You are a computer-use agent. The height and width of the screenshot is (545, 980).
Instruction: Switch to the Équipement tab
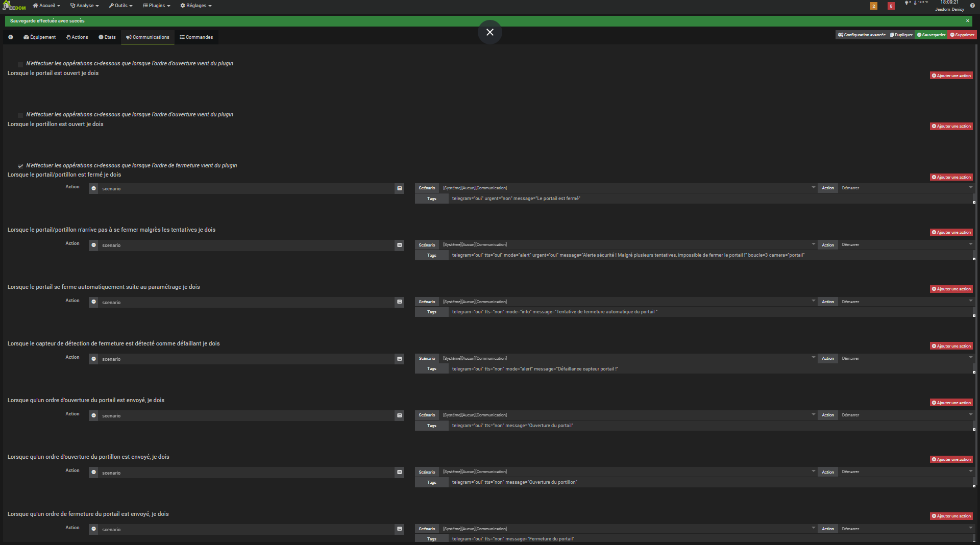pyautogui.click(x=40, y=37)
